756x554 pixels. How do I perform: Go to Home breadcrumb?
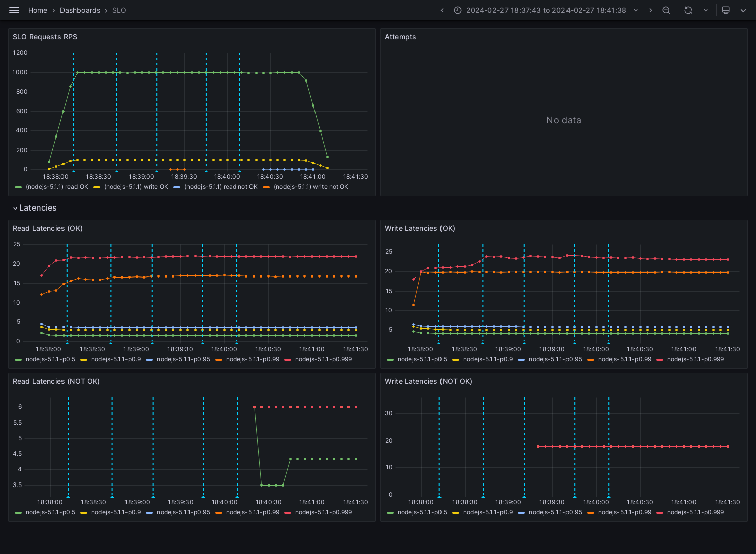point(38,10)
